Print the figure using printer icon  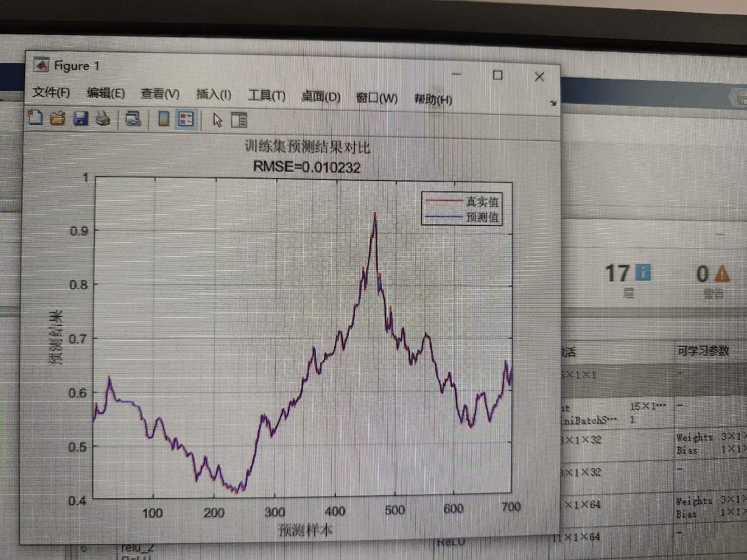click(103, 119)
